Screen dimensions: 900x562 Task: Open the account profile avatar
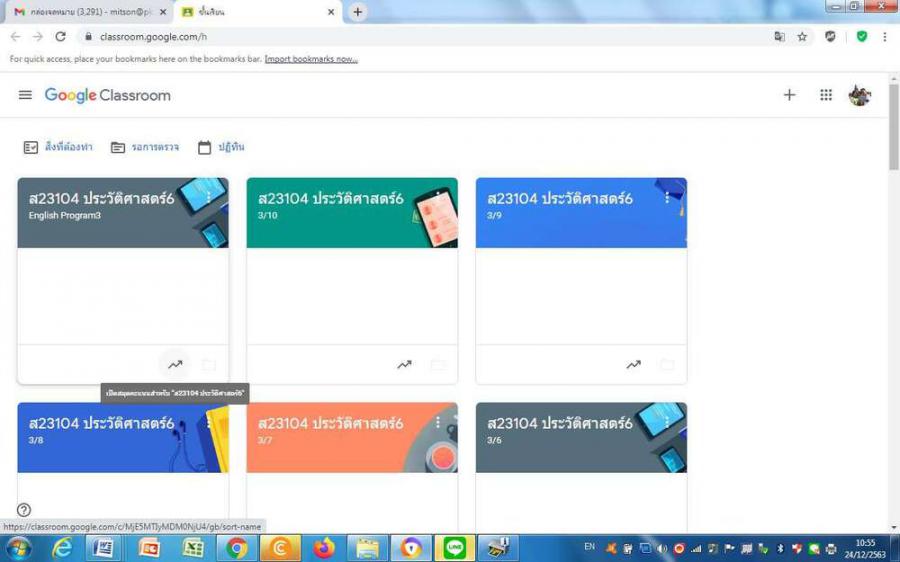click(x=859, y=95)
